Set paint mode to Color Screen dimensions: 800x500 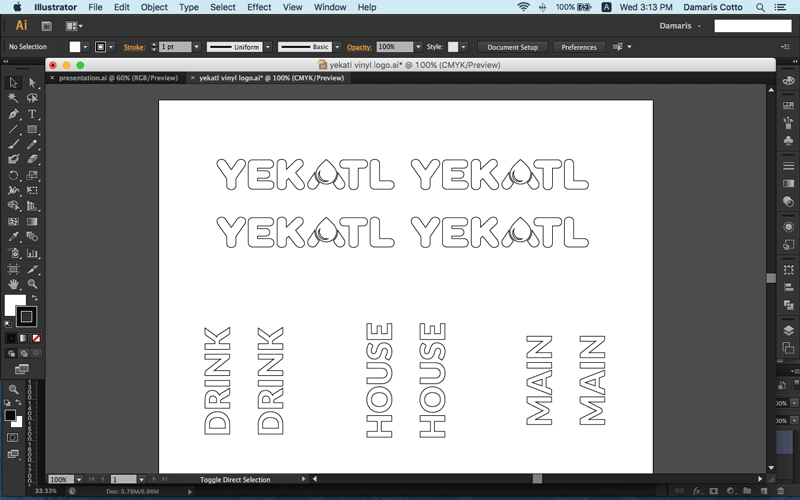pyautogui.click(x=11, y=338)
